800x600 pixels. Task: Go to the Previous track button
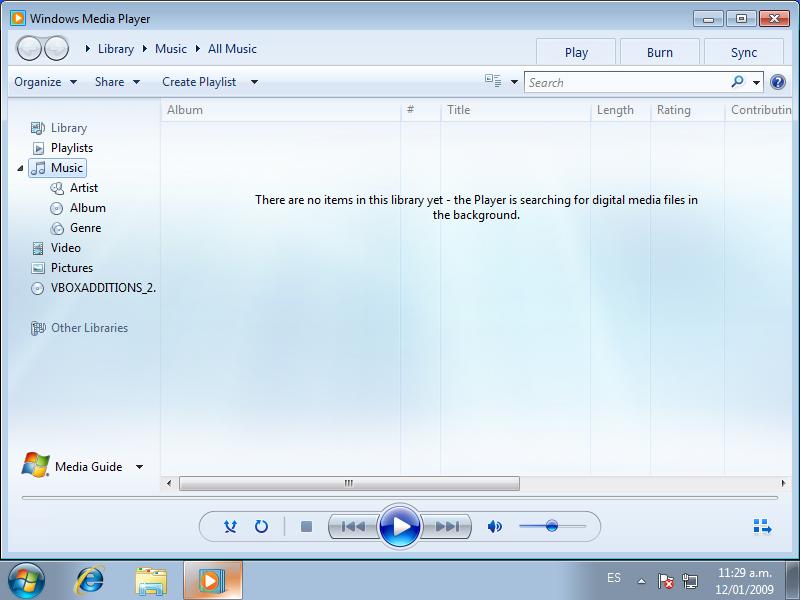pos(352,526)
